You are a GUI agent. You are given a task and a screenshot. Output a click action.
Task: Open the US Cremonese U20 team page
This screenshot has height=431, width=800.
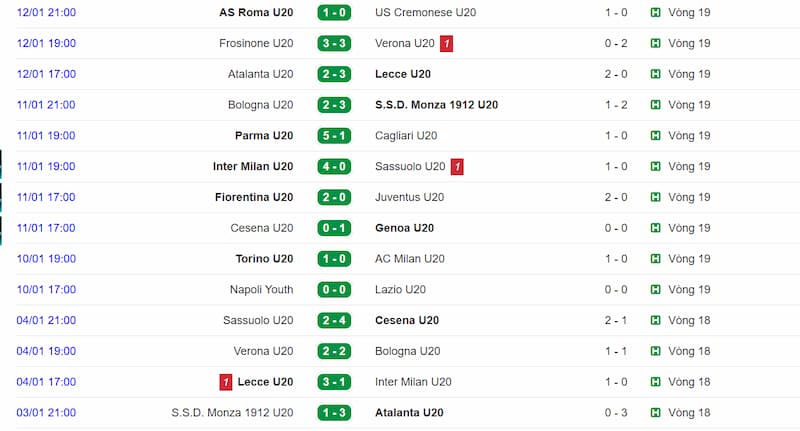pos(424,13)
